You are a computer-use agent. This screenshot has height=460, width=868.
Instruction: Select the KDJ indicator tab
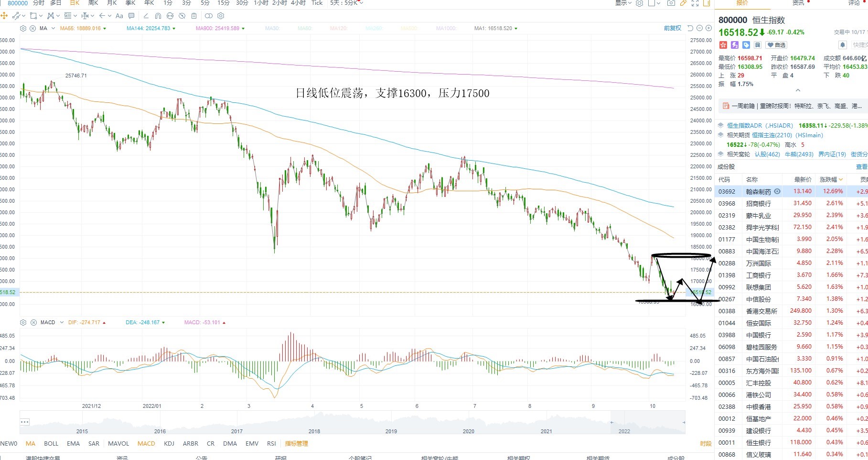[169, 443]
